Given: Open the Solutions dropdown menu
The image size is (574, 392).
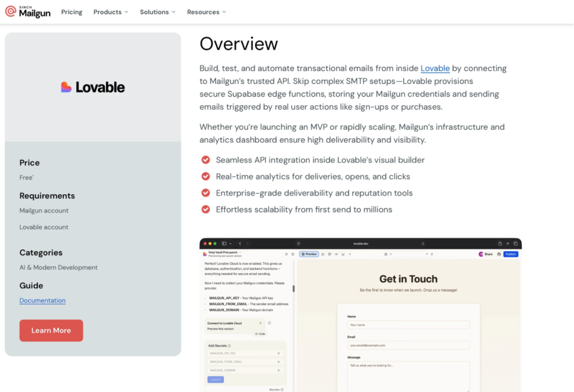Looking at the screenshot, I should coord(157,12).
